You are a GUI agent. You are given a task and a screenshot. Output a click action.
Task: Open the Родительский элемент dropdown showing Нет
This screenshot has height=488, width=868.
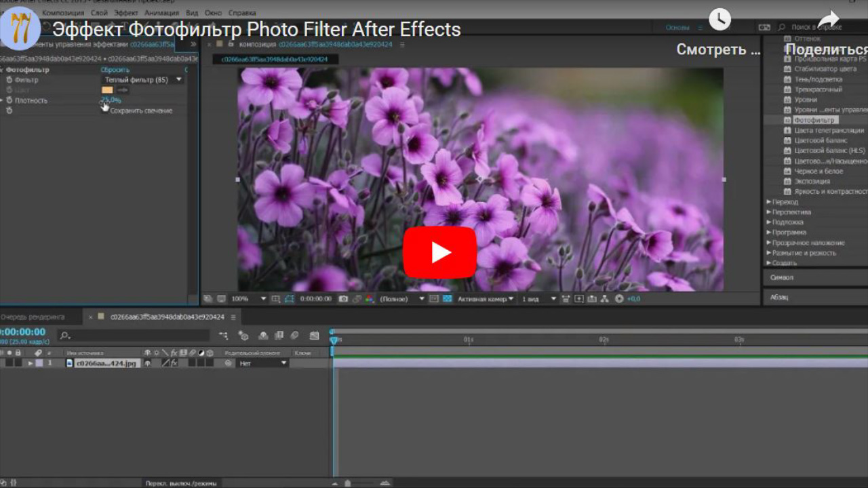click(x=261, y=363)
